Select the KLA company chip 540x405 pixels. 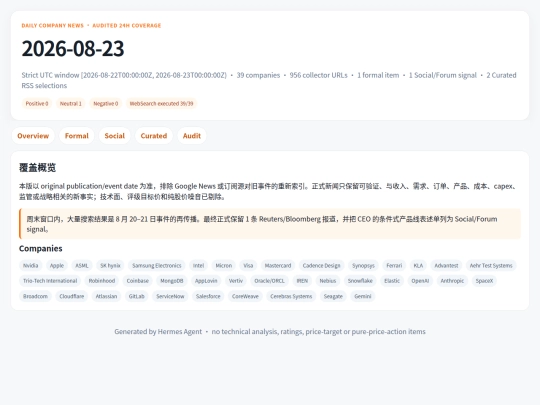418,266
